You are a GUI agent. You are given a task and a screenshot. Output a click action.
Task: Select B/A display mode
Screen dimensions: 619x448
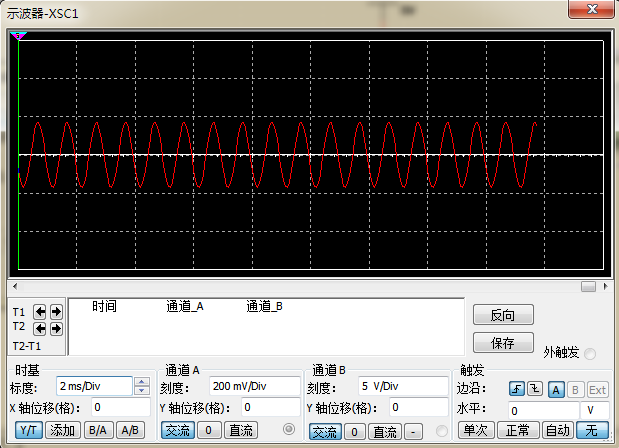(98, 430)
